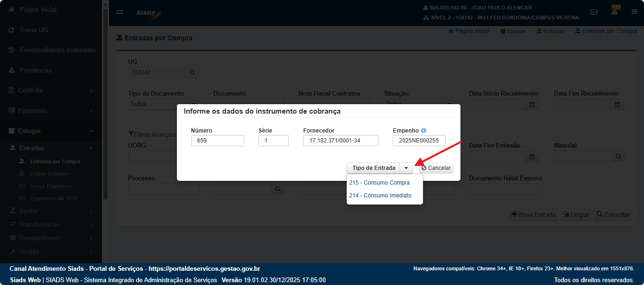
Task: Click the Empenho info icon
Action: tap(423, 131)
